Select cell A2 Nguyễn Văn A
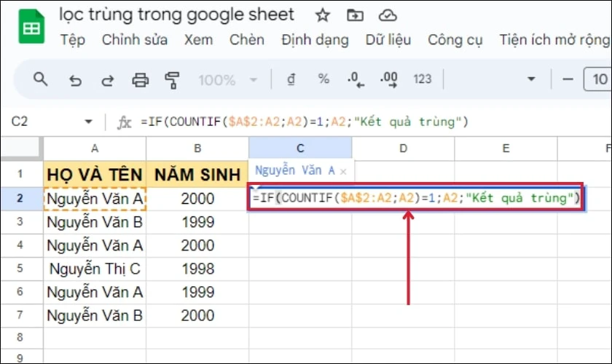Image resolution: width=612 pixels, height=364 pixels. click(95, 199)
